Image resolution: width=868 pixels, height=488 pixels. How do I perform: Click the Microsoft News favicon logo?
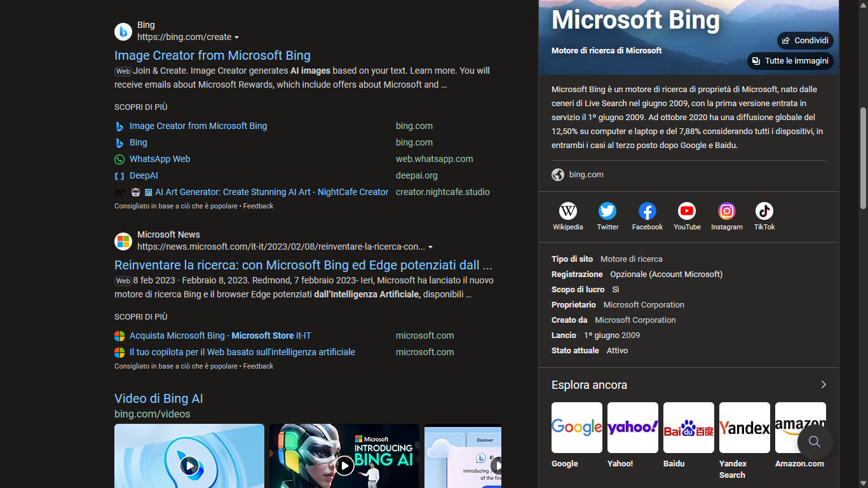click(x=123, y=241)
